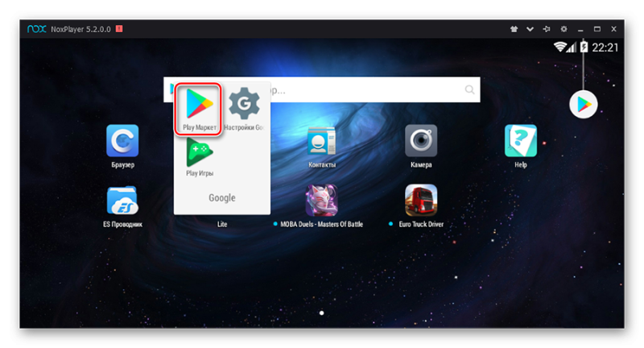Click the Google folder name label
This screenshot has width=644, height=348.
tap(222, 197)
